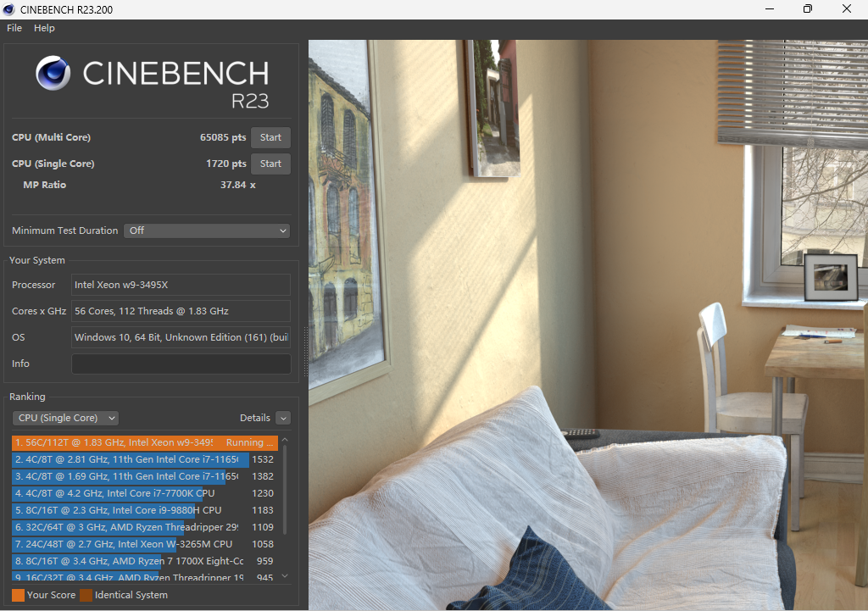Restore down the Cinebench window

(808, 8)
